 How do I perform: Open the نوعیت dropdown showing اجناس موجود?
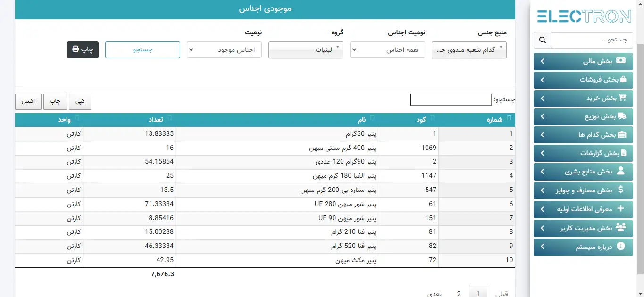(x=224, y=50)
